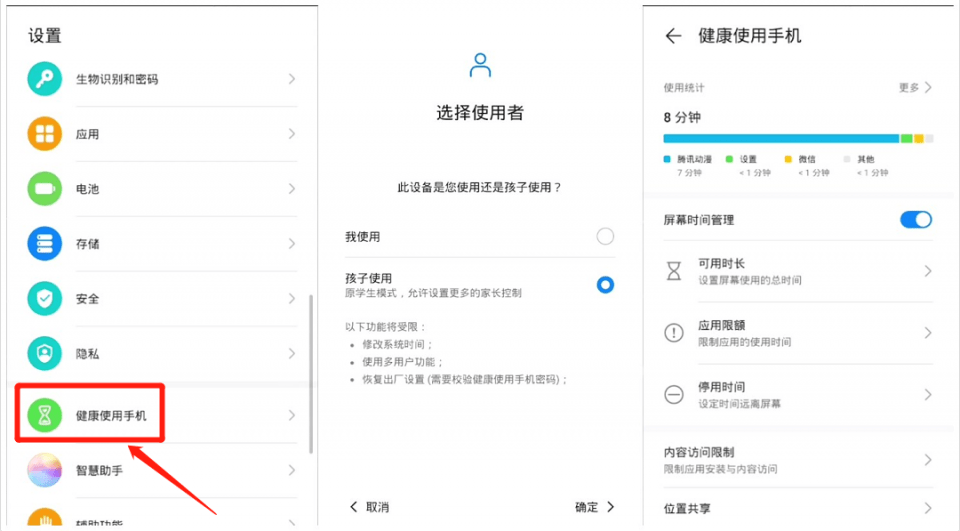Tap the 此设备是您使用还是孩子使用 question text
Screen dimensions: 960x531
click(479, 187)
